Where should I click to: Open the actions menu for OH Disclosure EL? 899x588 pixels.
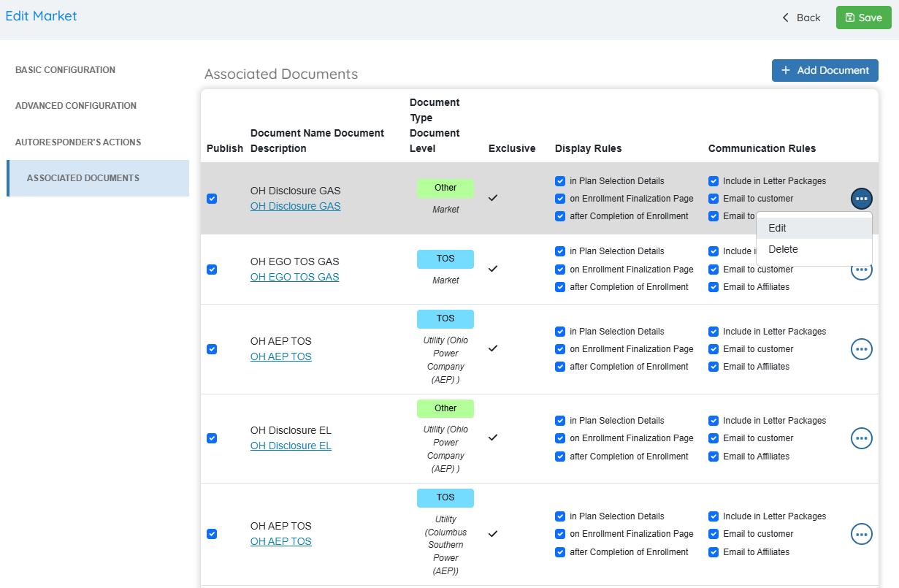(862, 438)
